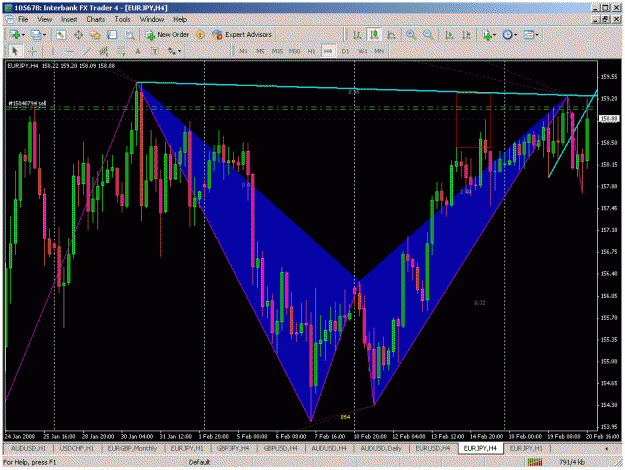Switch timeframe to M30

[294, 51]
